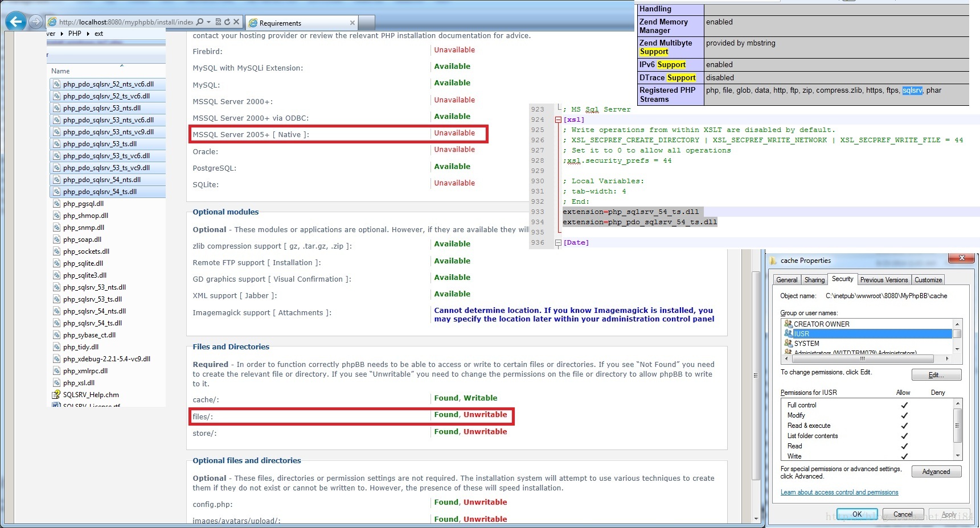Click the search magnifier in the address bar
The width and height of the screenshot is (980, 528).
(200, 22)
